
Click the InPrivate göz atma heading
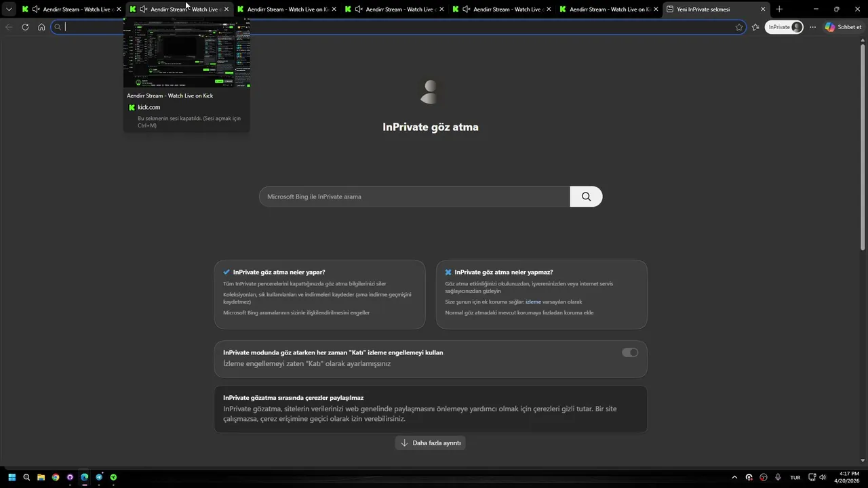pos(431,127)
